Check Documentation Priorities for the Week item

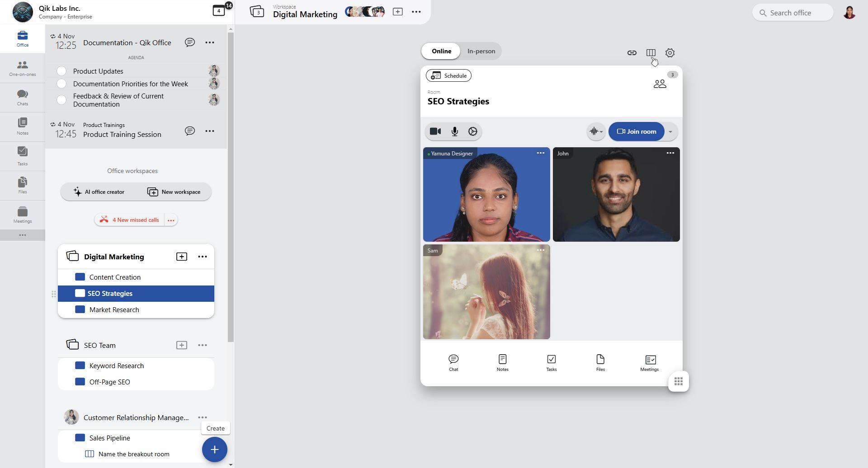point(61,84)
